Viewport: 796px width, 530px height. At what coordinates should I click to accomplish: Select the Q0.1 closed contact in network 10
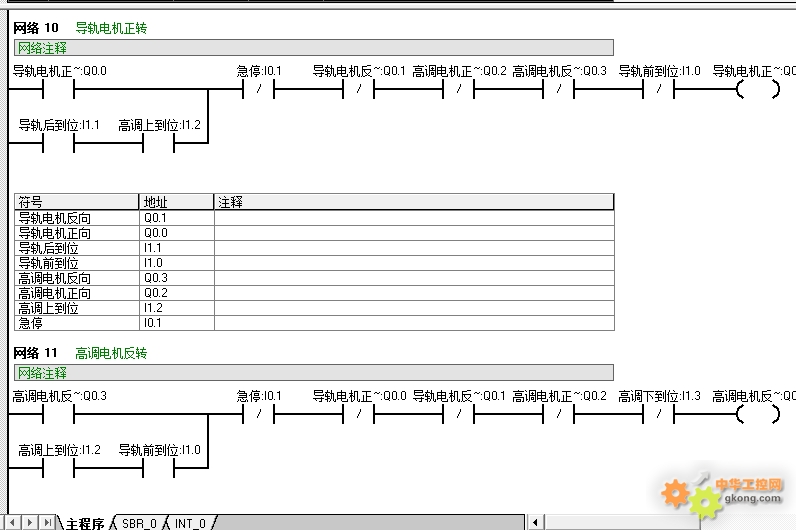358,90
